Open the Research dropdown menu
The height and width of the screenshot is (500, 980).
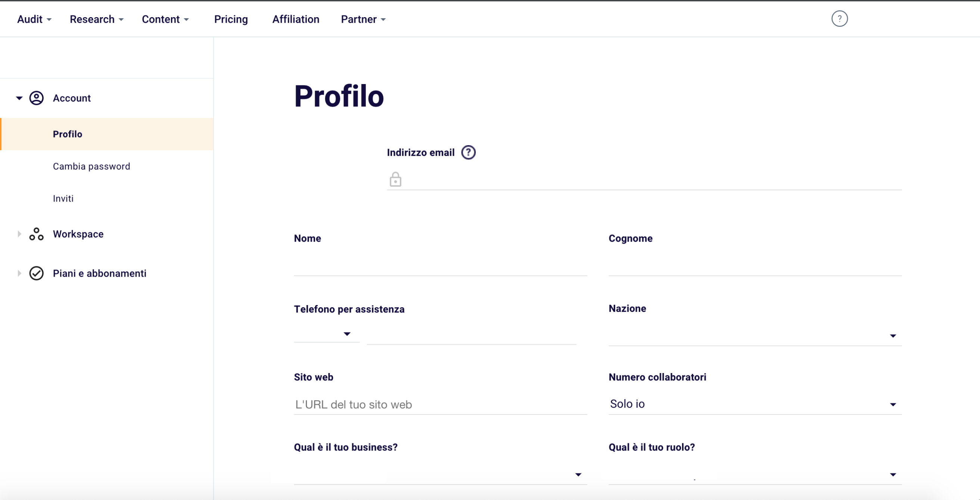click(x=97, y=19)
